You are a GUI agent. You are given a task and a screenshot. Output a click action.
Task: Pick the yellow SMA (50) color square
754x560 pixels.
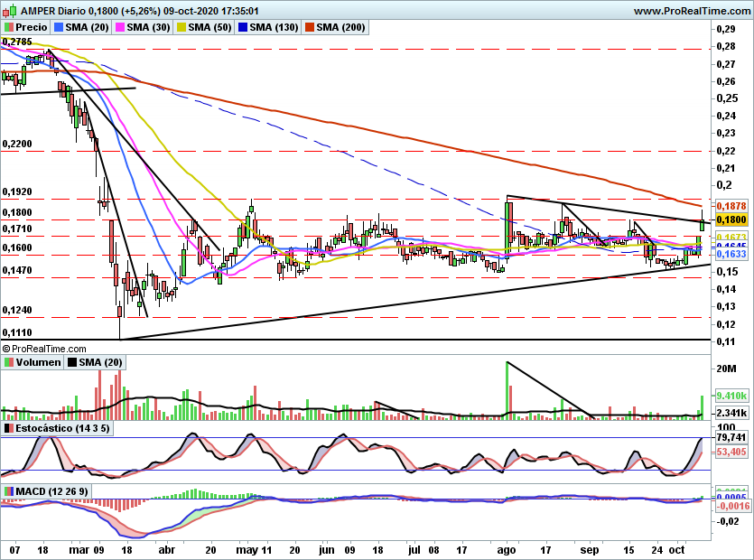(x=182, y=27)
